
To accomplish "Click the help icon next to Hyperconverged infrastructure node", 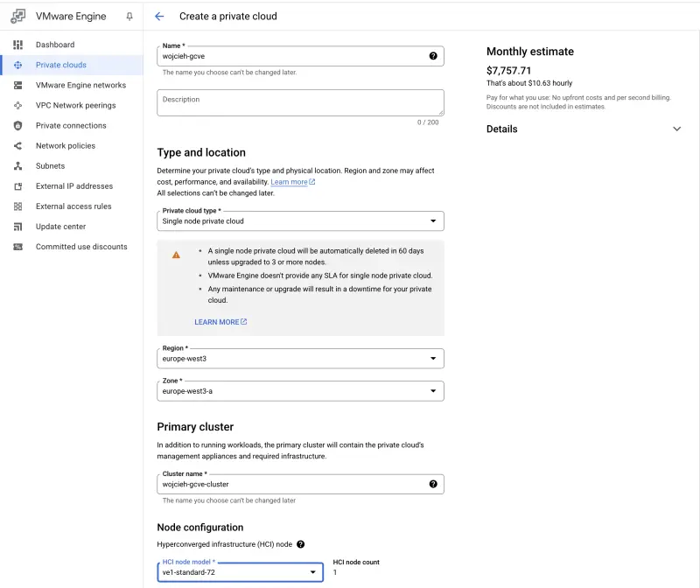I will tap(301, 544).
